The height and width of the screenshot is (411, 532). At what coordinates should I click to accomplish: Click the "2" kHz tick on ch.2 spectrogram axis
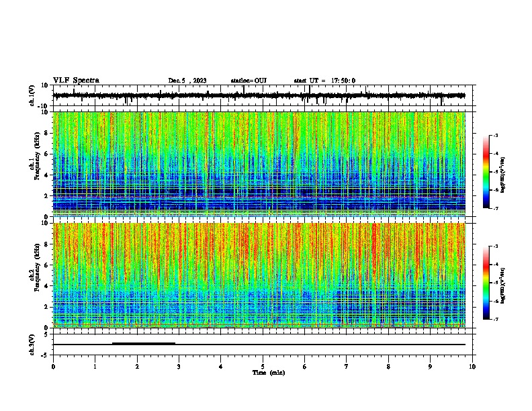click(47, 307)
